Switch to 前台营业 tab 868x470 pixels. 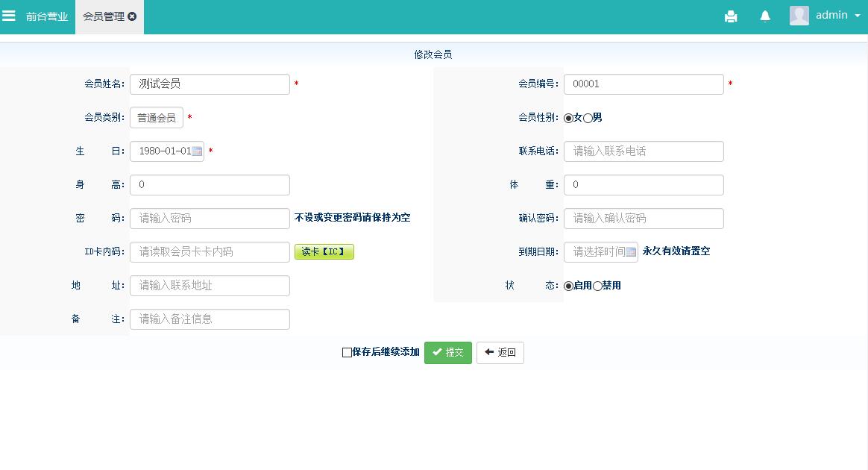tap(47, 16)
